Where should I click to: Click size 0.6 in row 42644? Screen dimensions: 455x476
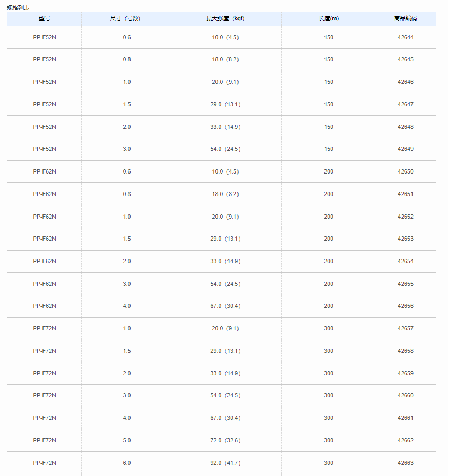127,37
